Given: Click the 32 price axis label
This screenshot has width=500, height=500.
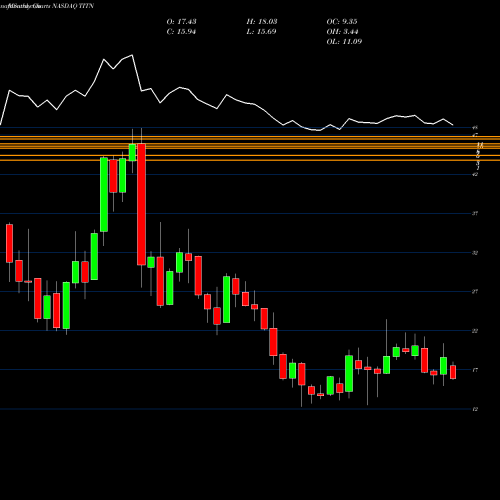Looking at the screenshot, I should pos(475,253).
